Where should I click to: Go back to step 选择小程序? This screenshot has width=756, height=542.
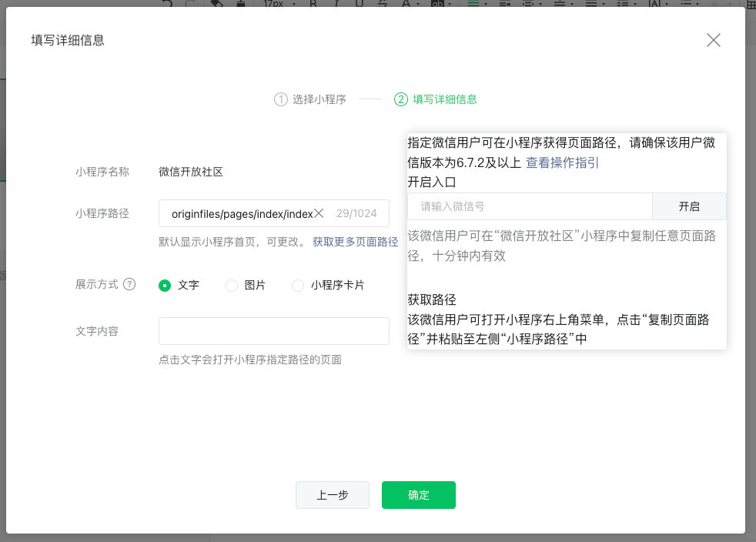click(310, 99)
